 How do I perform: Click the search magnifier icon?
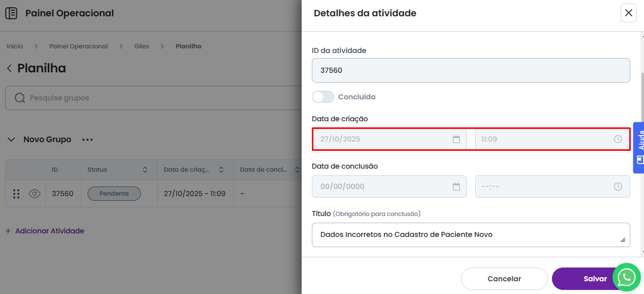pos(20,98)
